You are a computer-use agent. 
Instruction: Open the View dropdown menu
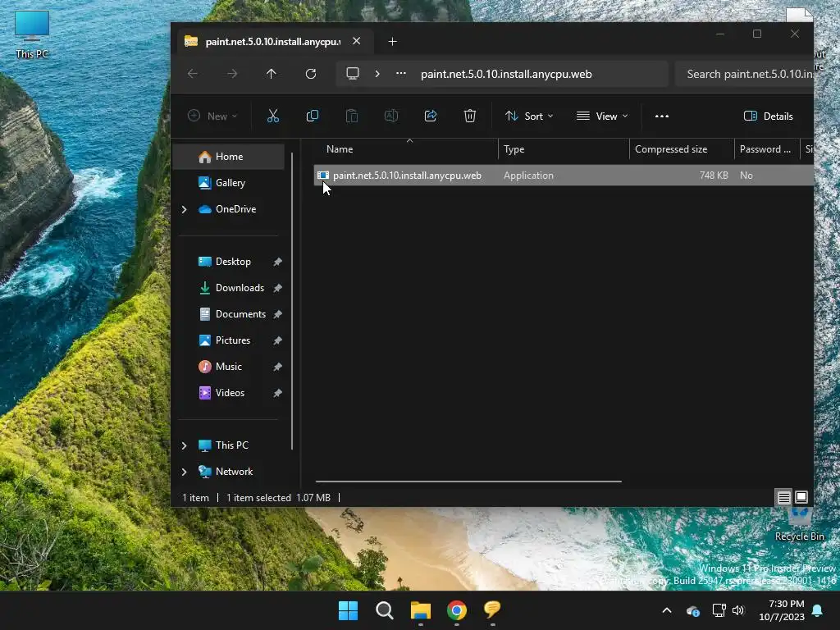(x=601, y=116)
